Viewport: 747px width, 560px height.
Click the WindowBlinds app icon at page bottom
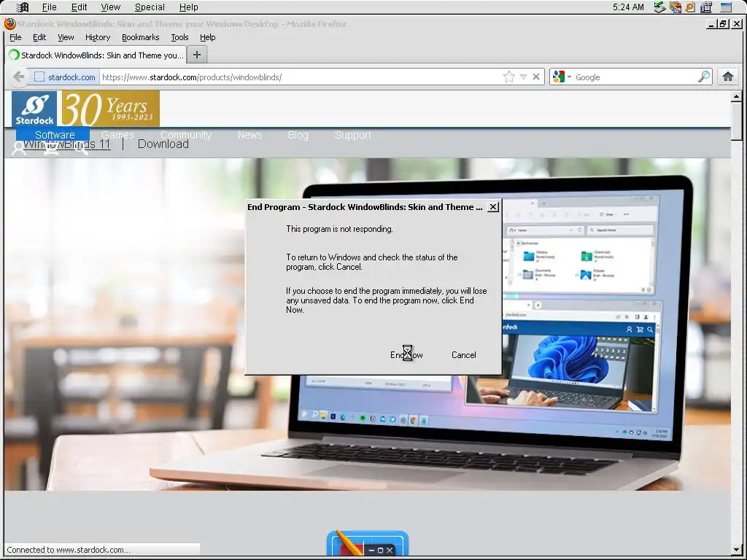(368, 543)
